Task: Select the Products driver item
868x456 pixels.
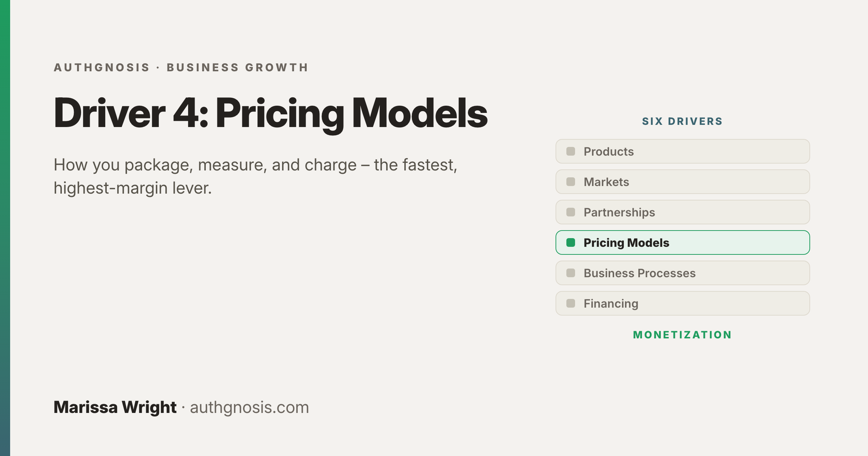Action: click(x=682, y=151)
